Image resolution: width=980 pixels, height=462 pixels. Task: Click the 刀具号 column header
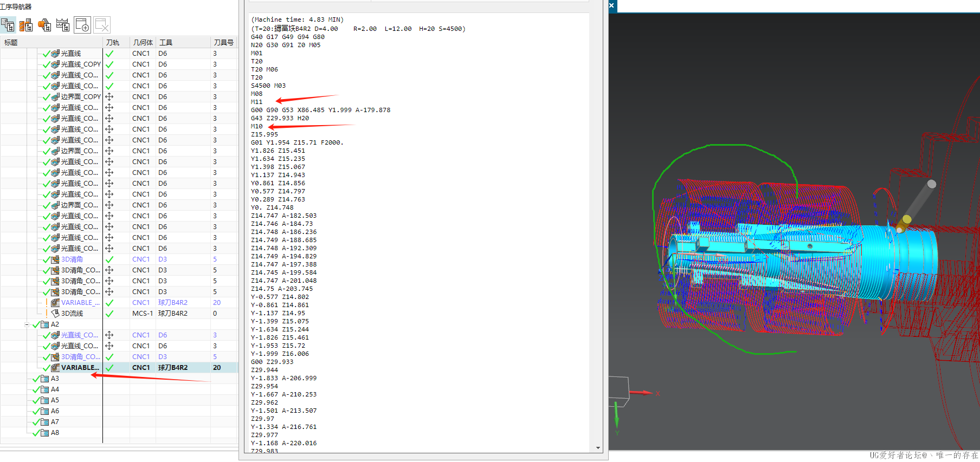(x=224, y=42)
